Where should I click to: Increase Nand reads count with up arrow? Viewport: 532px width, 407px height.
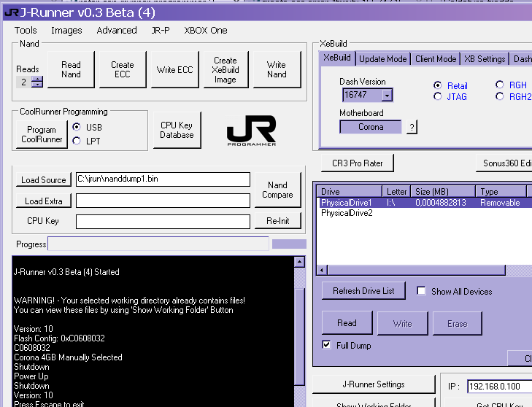pos(37,79)
